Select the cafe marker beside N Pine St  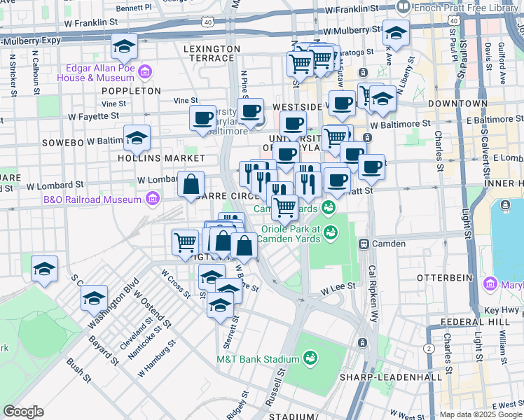click(251, 113)
